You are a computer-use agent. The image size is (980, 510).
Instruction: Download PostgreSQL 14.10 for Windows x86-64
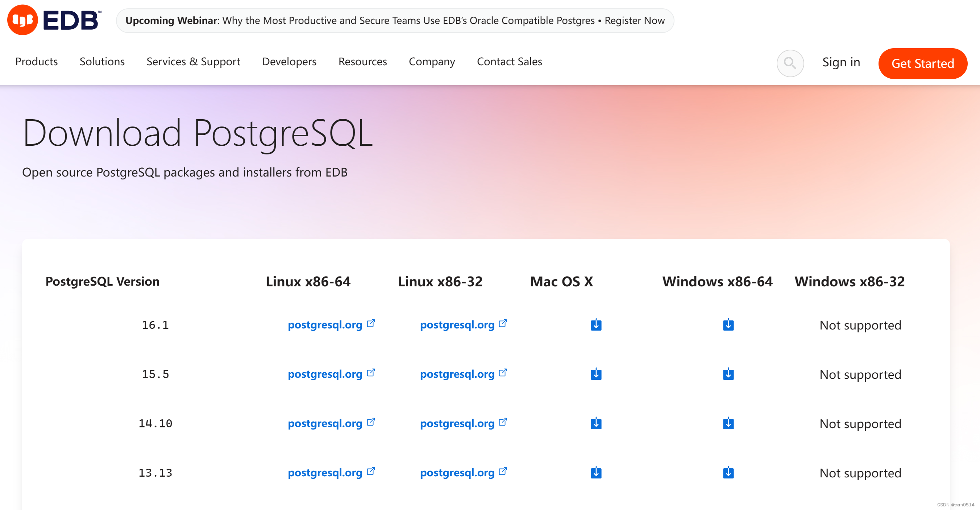(728, 423)
